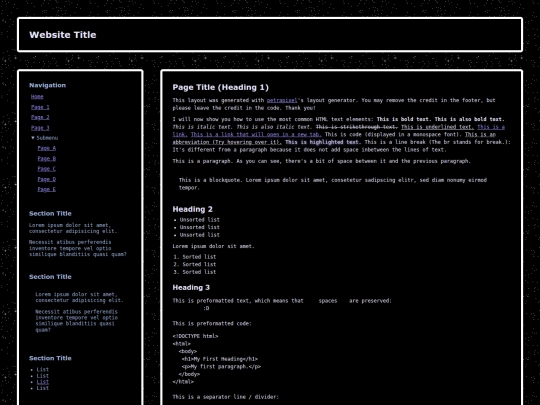The height and width of the screenshot is (405, 540).
Task: Click the 'This is italic text.' phrase
Action: click(203, 127)
